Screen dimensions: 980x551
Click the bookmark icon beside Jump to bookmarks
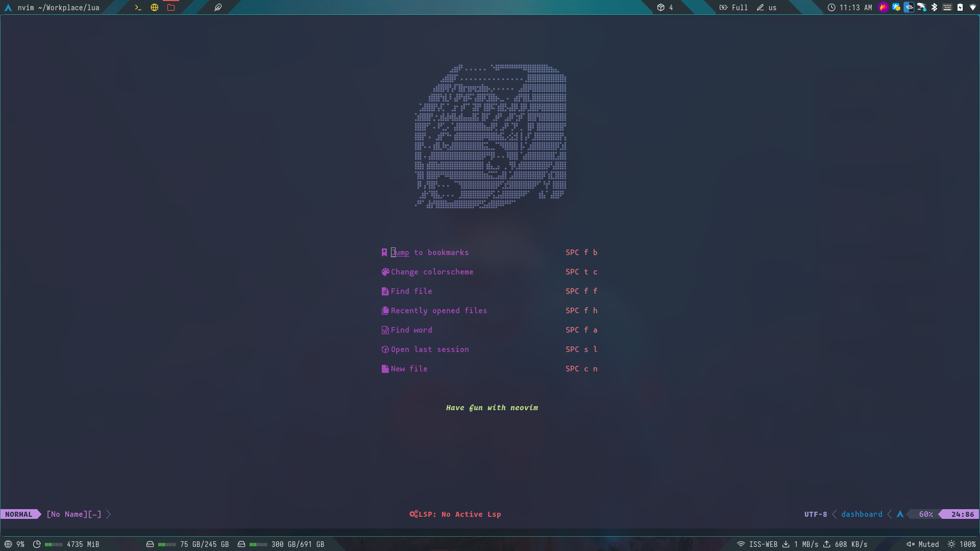[384, 253]
